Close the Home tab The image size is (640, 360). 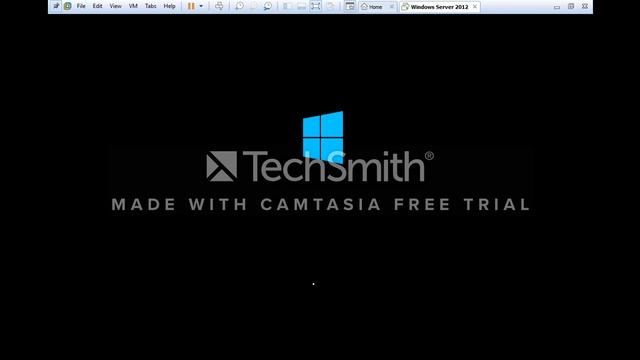coord(392,7)
